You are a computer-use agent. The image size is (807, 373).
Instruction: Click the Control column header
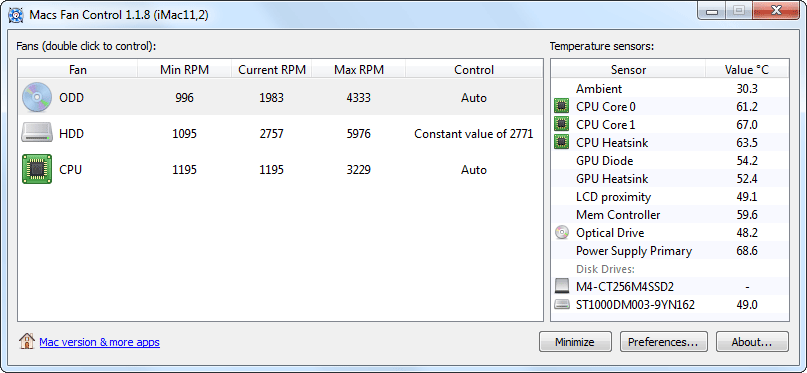474,69
